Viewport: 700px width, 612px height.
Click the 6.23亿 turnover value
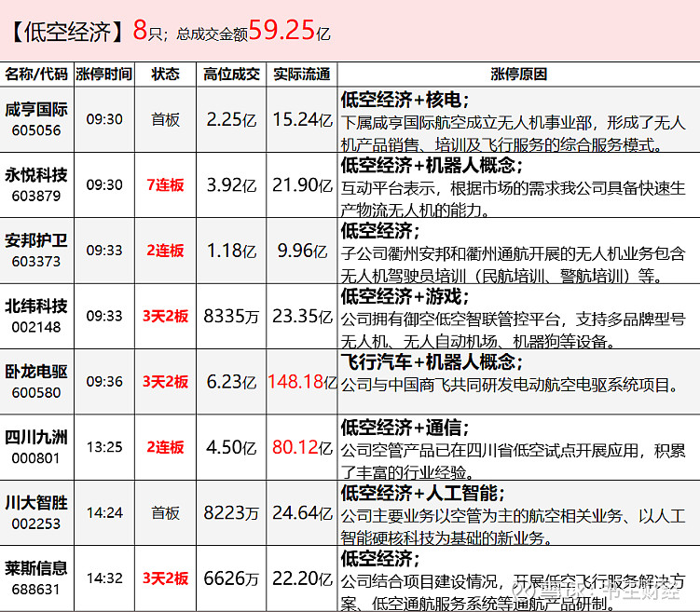(231, 382)
